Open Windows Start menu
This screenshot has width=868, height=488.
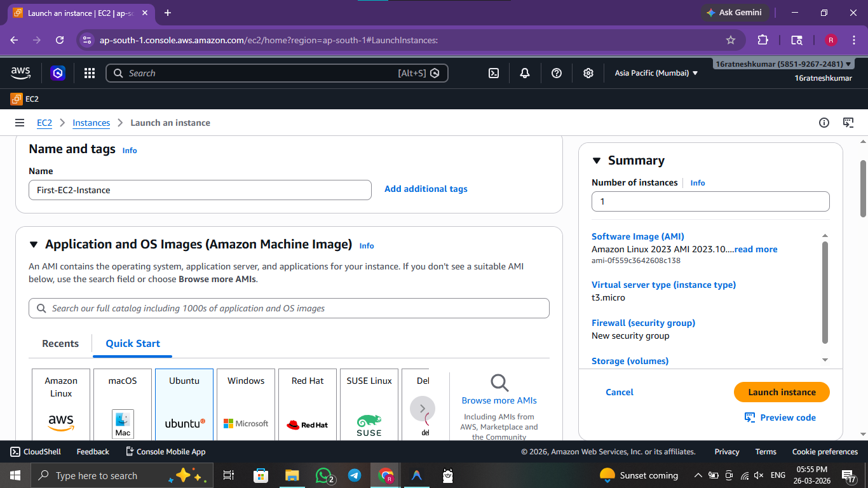point(15,475)
